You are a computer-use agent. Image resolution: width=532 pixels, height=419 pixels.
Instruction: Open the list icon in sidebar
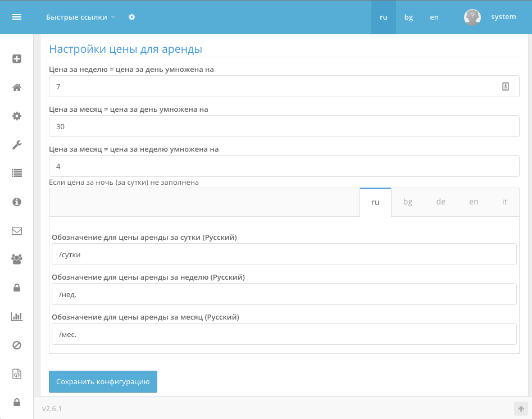pos(17,174)
